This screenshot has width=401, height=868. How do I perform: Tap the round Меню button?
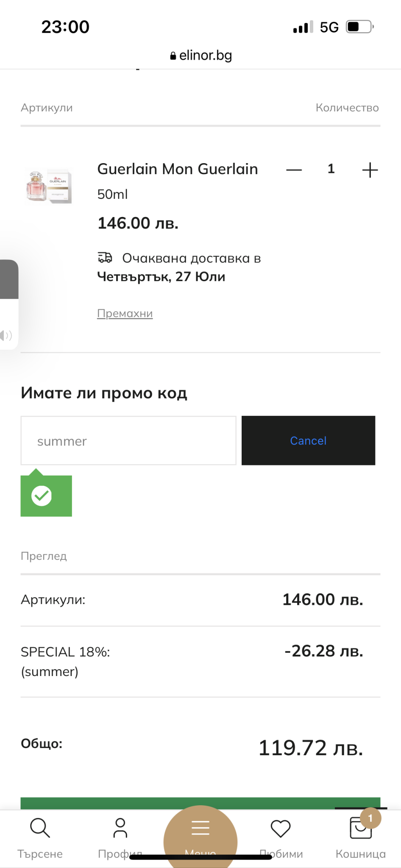200,833
